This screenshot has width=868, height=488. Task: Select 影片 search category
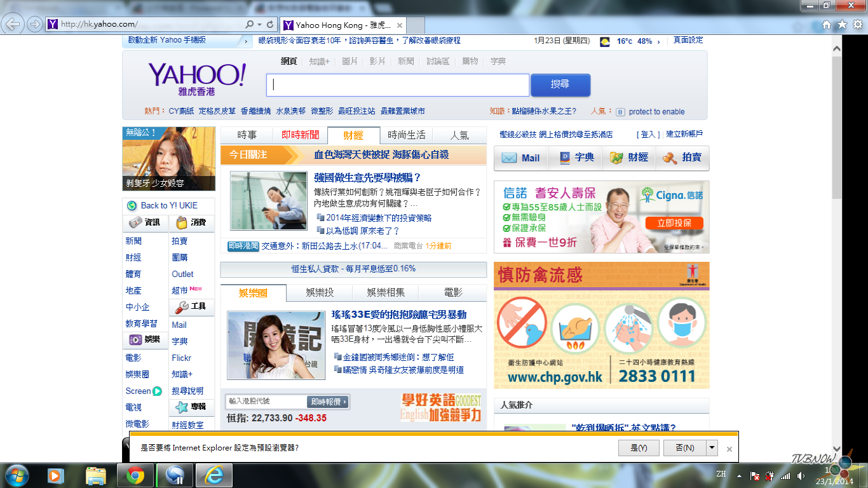[377, 62]
